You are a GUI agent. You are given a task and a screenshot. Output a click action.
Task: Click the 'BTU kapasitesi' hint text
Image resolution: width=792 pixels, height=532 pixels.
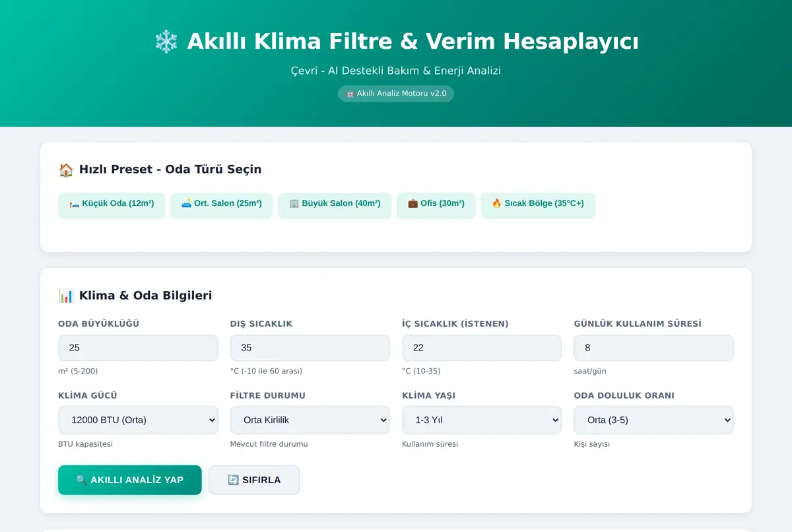(86, 444)
